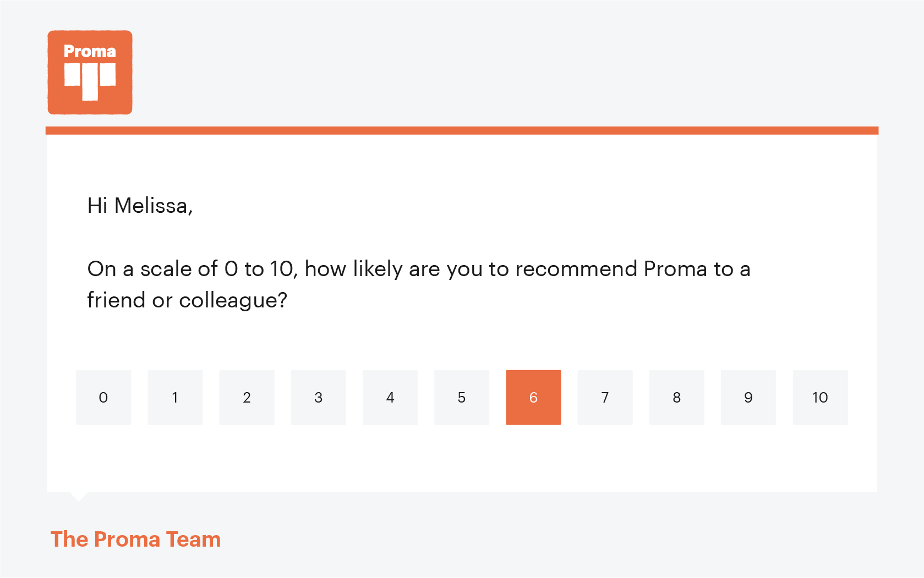The width and height of the screenshot is (924, 578).
Task: Click the Proma logo icon
Action: (x=90, y=72)
